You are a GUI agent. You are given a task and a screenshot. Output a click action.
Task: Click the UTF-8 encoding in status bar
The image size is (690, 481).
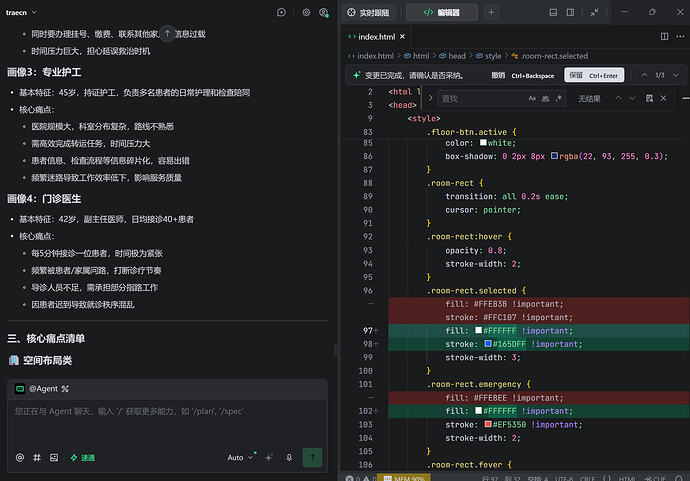tap(564, 478)
